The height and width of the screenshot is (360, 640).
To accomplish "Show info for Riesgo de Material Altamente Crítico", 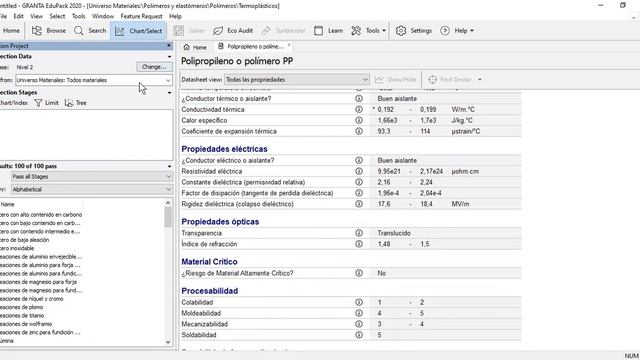I will (x=359, y=273).
